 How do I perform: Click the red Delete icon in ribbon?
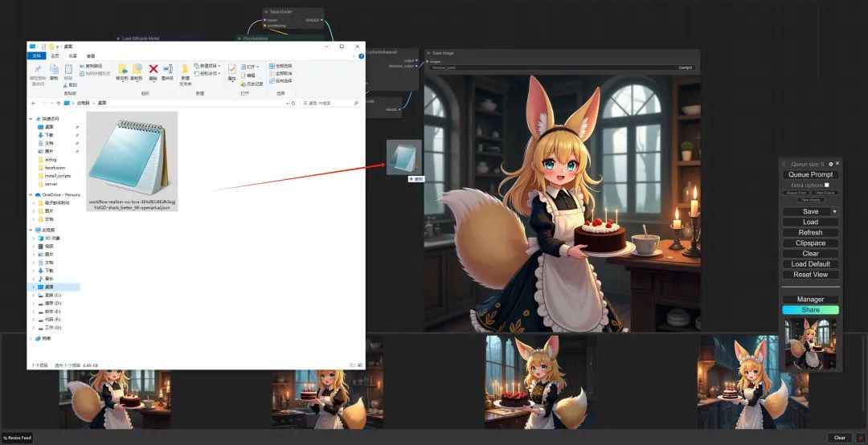[154, 70]
